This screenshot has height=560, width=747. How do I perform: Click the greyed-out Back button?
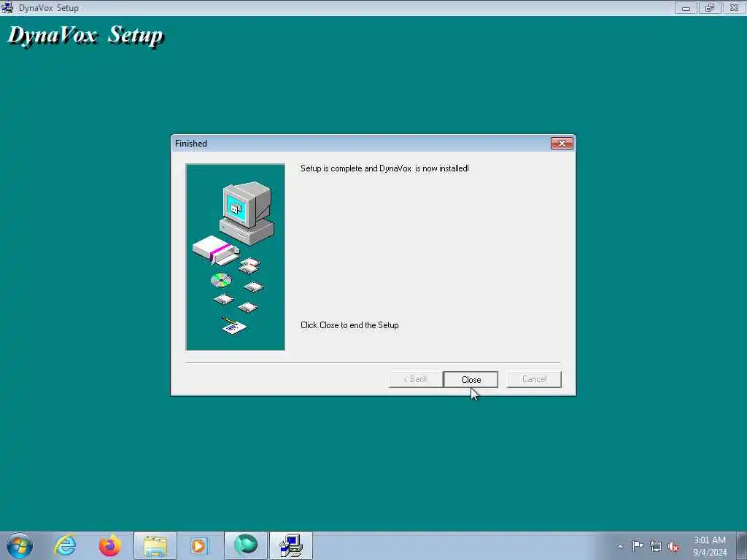tap(415, 379)
